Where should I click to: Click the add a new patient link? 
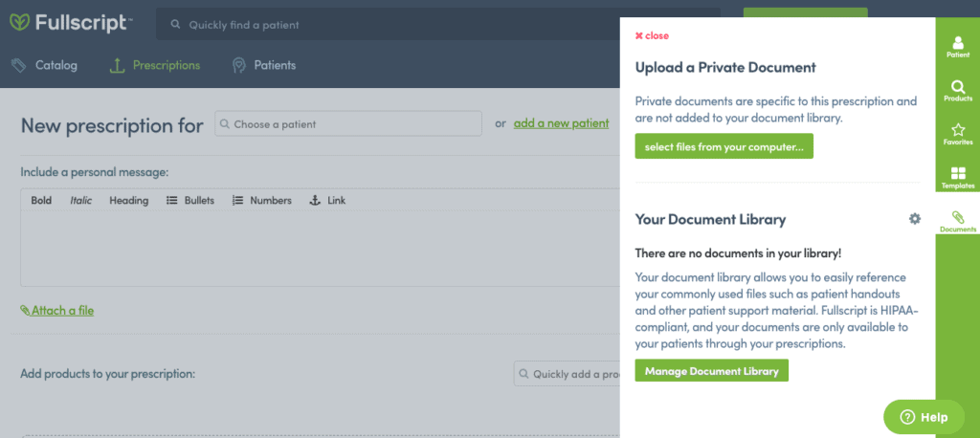coord(561,123)
